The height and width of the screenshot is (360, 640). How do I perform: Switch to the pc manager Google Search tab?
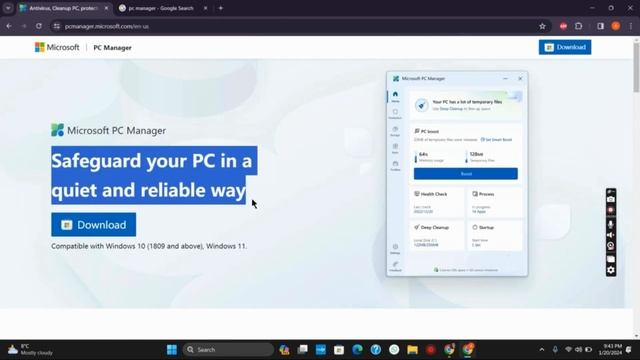pos(161,8)
